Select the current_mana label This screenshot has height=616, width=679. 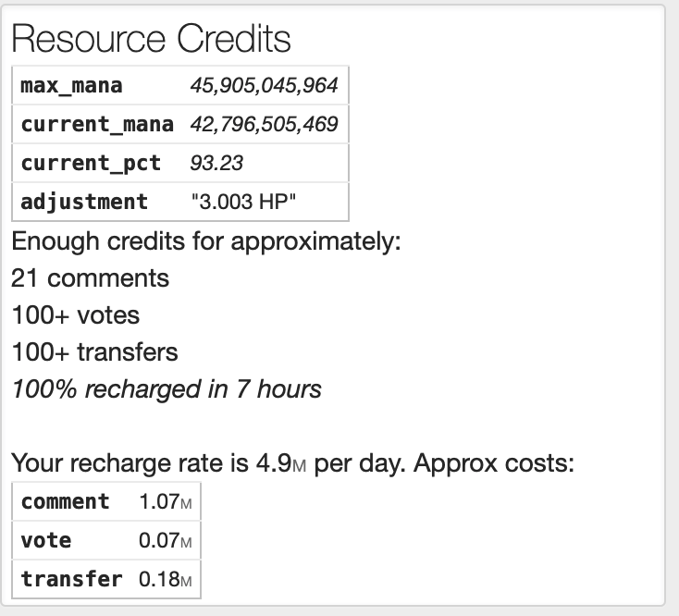coord(97,124)
